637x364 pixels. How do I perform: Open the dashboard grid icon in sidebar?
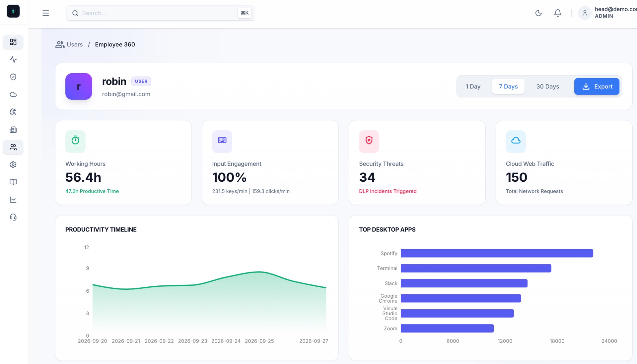[x=13, y=42]
